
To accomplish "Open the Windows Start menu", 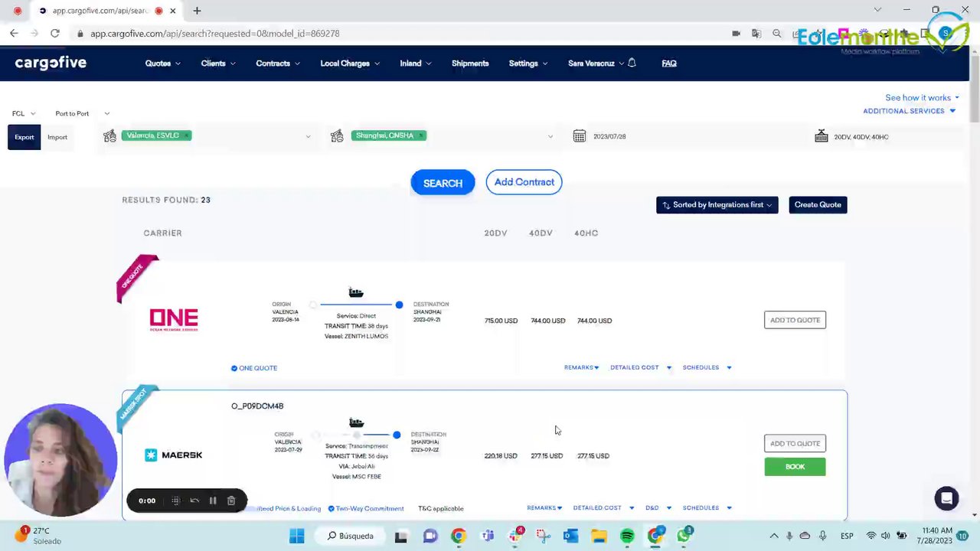I will click(x=296, y=536).
